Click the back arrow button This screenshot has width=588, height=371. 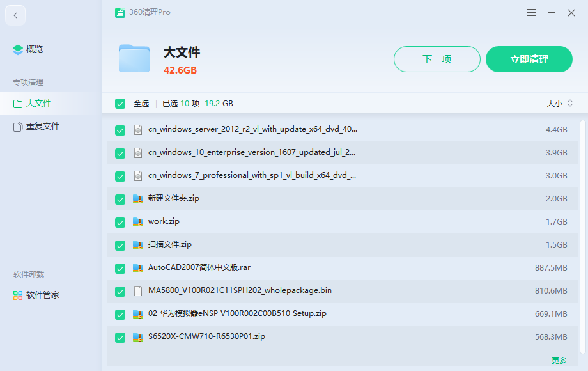click(x=15, y=15)
